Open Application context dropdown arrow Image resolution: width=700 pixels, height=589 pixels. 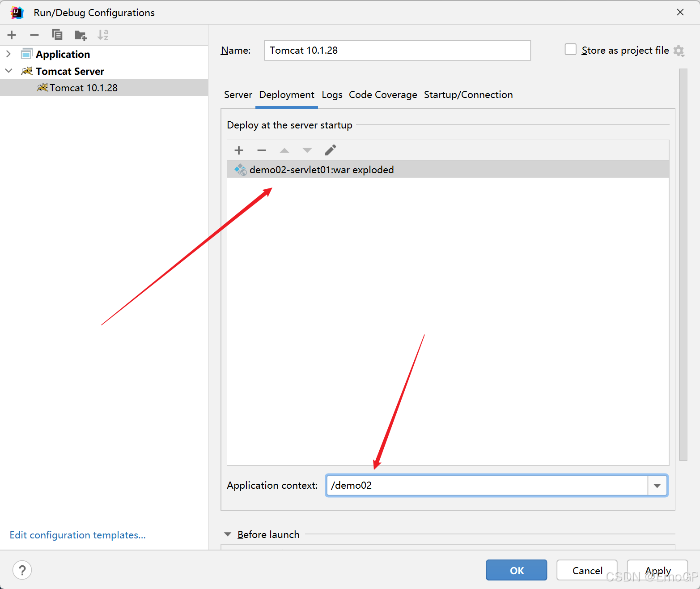tap(657, 486)
